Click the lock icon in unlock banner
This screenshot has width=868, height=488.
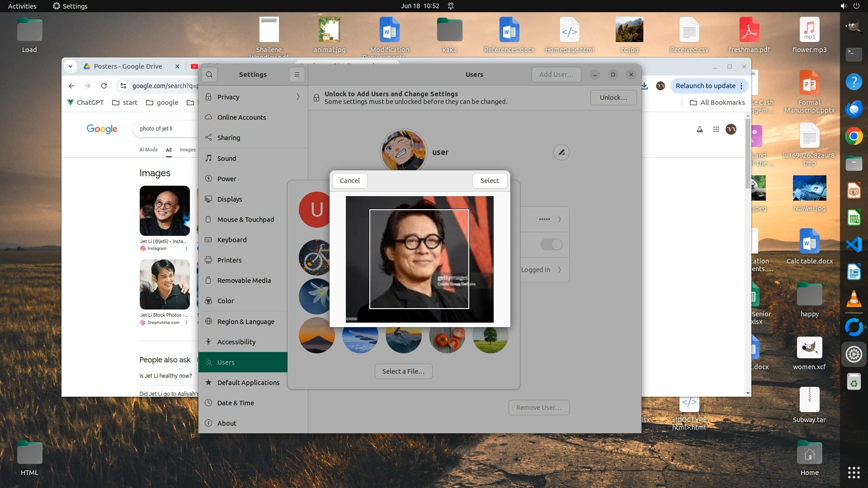316,98
